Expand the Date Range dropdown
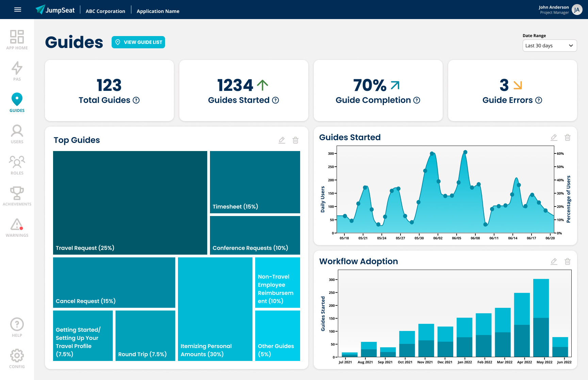Image resolution: width=588 pixels, height=380 pixels. click(550, 46)
